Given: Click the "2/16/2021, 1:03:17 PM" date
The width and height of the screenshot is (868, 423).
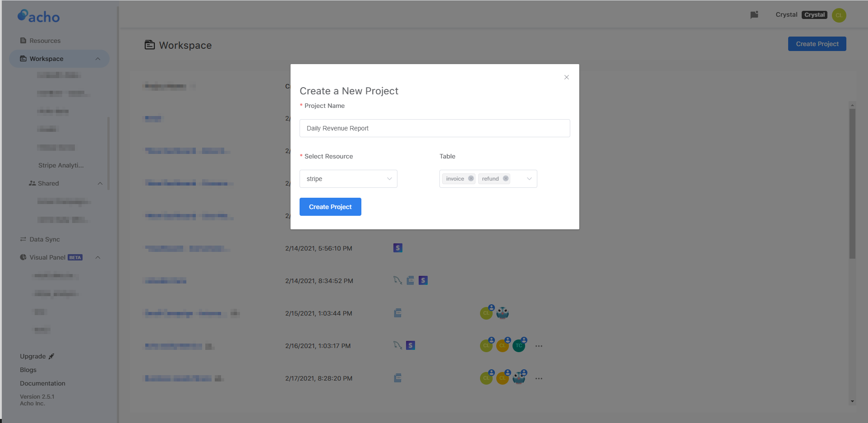Looking at the screenshot, I should pyautogui.click(x=318, y=346).
